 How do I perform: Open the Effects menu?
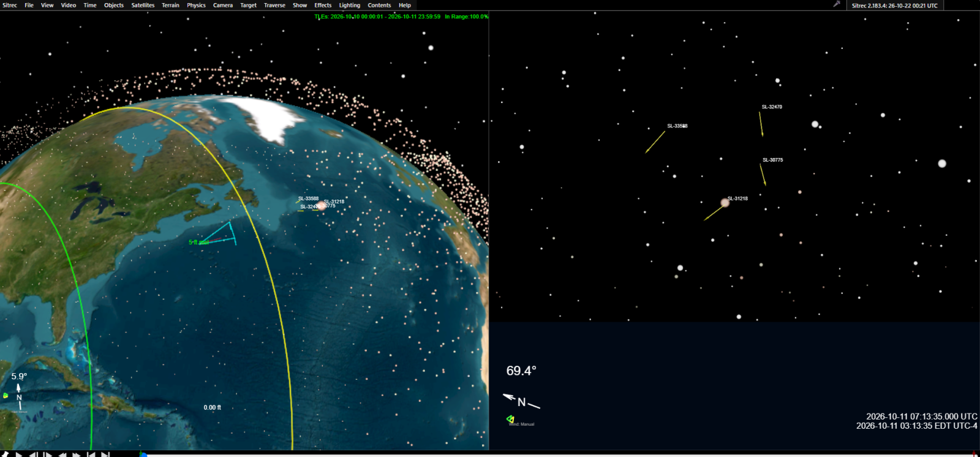(323, 5)
